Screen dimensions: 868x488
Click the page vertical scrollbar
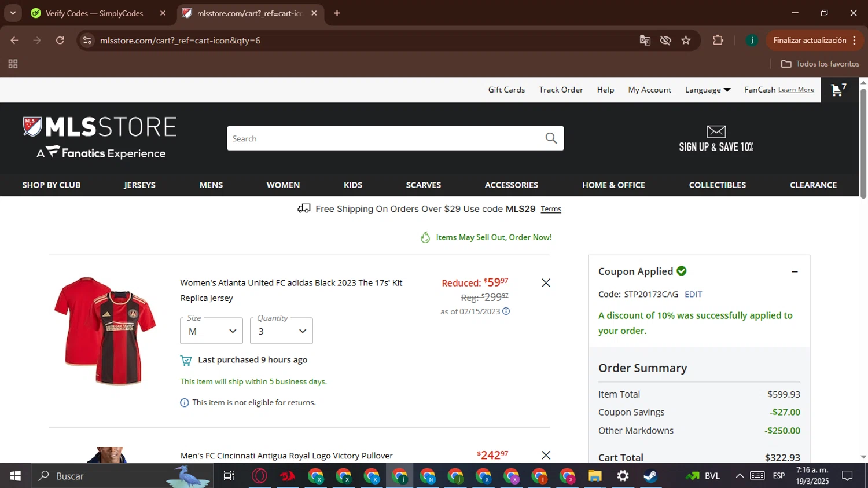pos(863,144)
